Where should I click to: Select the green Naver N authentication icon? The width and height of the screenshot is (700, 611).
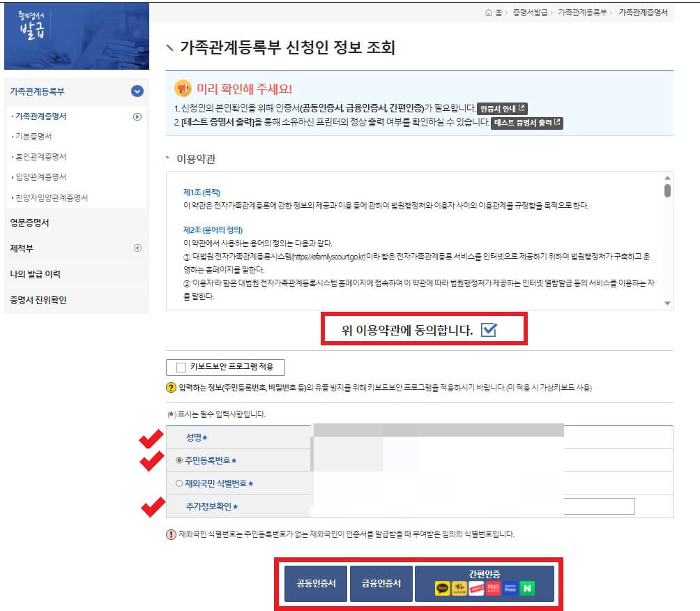coord(528,588)
